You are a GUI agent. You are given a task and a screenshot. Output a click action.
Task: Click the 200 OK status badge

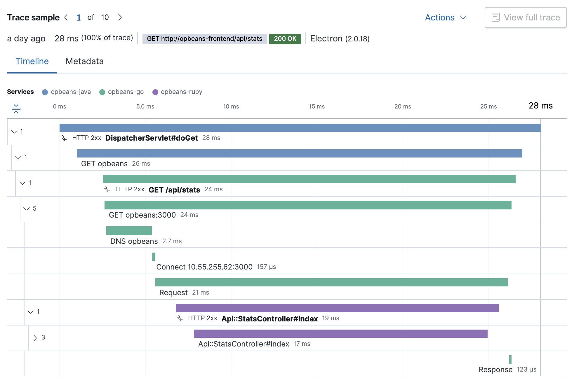click(x=285, y=38)
